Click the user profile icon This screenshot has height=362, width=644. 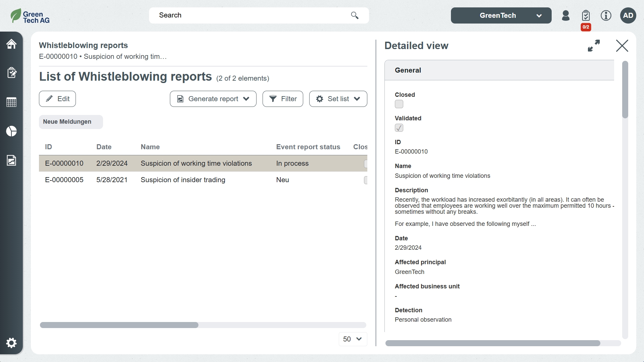(566, 15)
